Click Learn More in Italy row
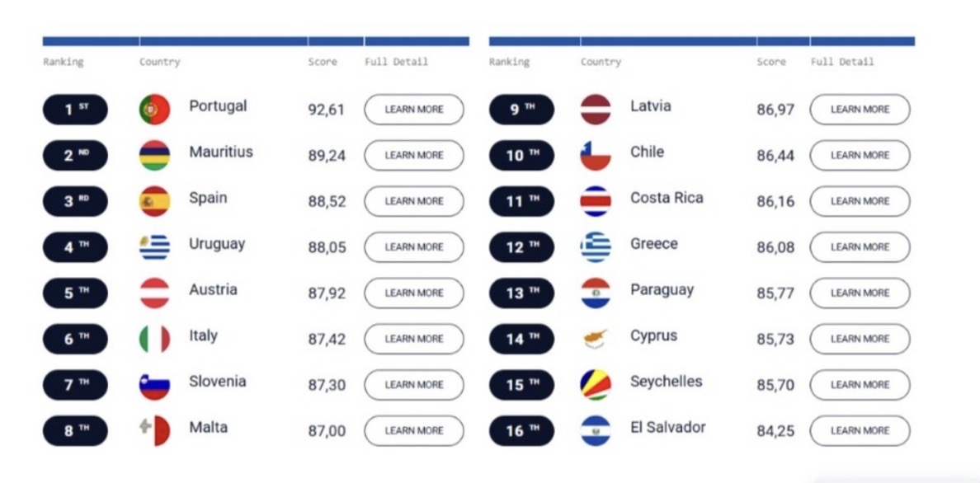This screenshot has height=483, width=980. (414, 339)
